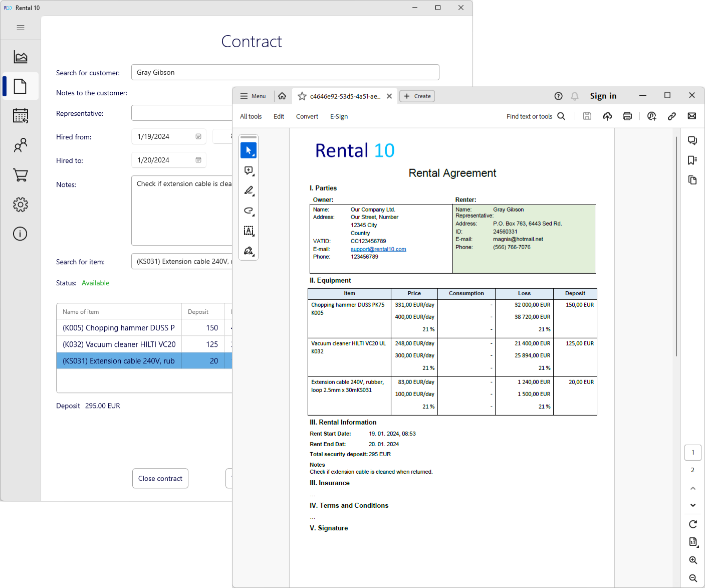This screenshot has height=588, width=705.
Task: Choose the Select text box tool in PDF quick tools
Action: [249, 231]
